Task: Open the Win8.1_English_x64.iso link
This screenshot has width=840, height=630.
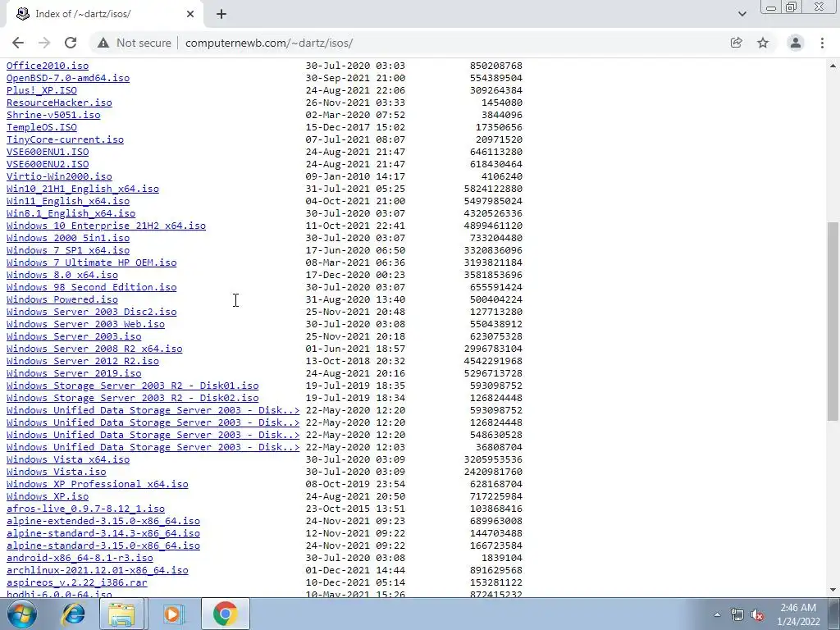Action: [x=71, y=213]
